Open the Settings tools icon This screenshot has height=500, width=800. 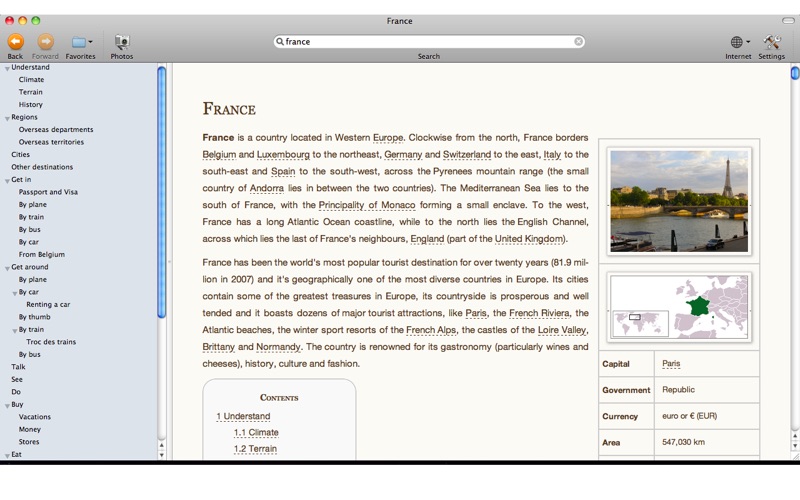coord(771,42)
